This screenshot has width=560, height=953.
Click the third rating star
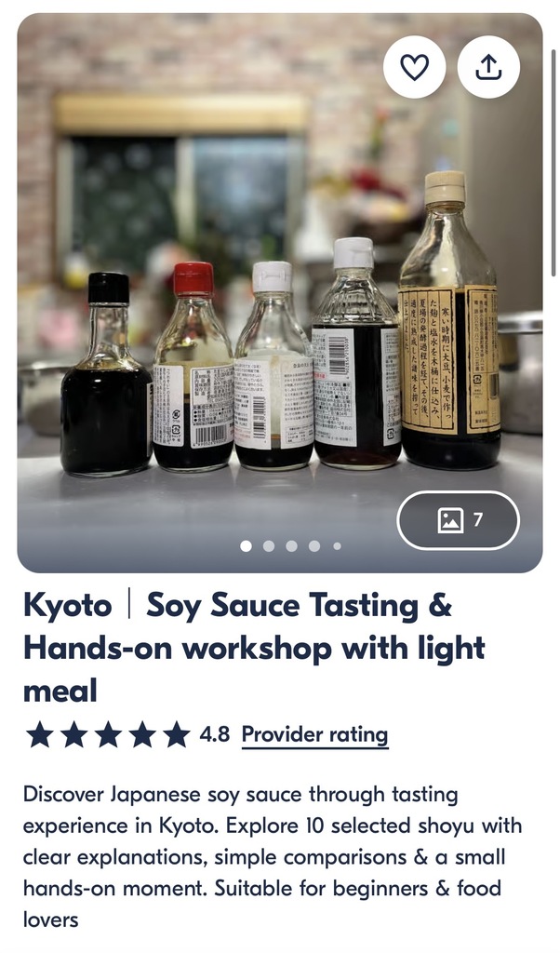point(108,734)
